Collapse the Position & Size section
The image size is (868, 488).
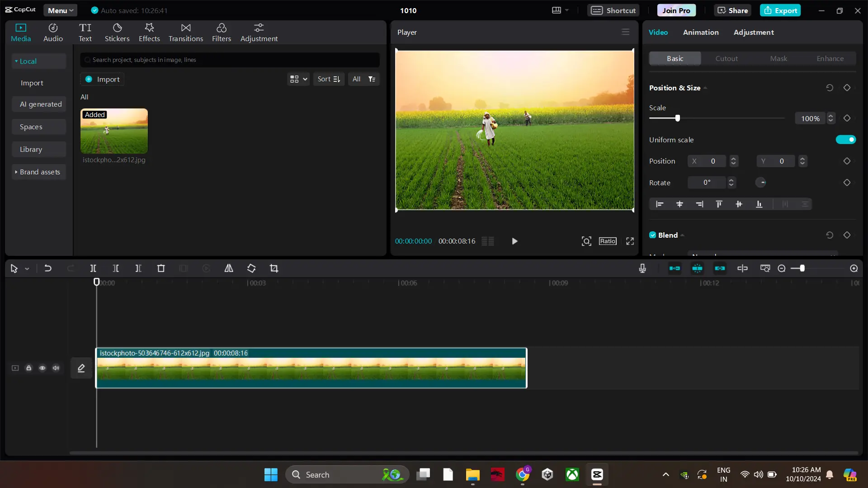click(x=705, y=88)
